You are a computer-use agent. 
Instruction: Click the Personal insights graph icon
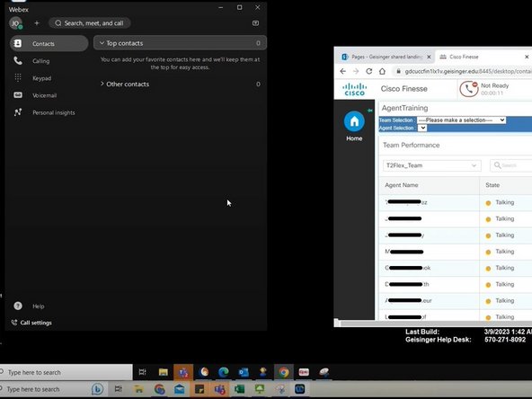point(18,112)
